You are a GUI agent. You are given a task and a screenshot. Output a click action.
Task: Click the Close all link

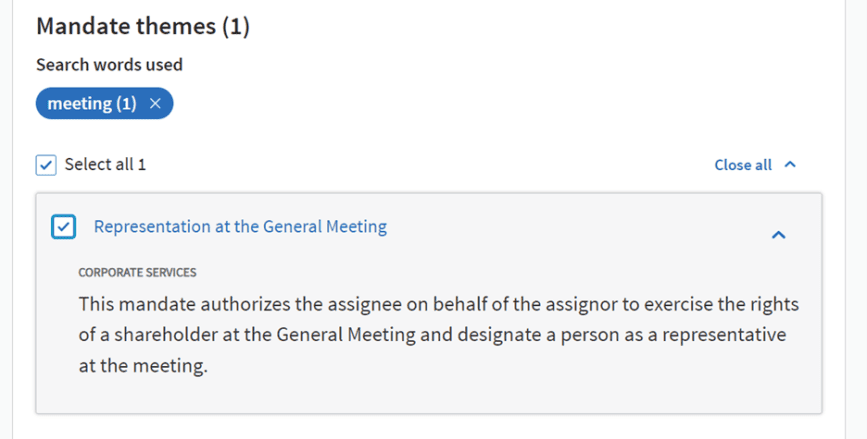(743, 164)
